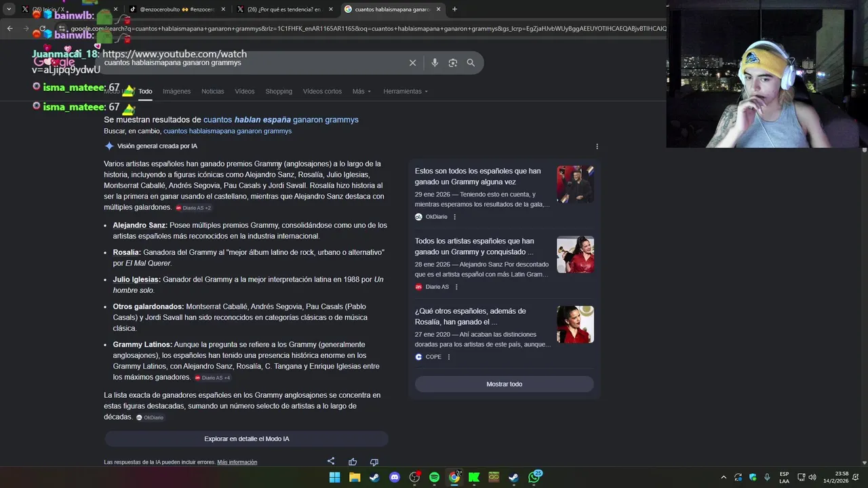Open Estos son todos los españoles article
Viewport: 868px width, 488px height.
point(478,176)
